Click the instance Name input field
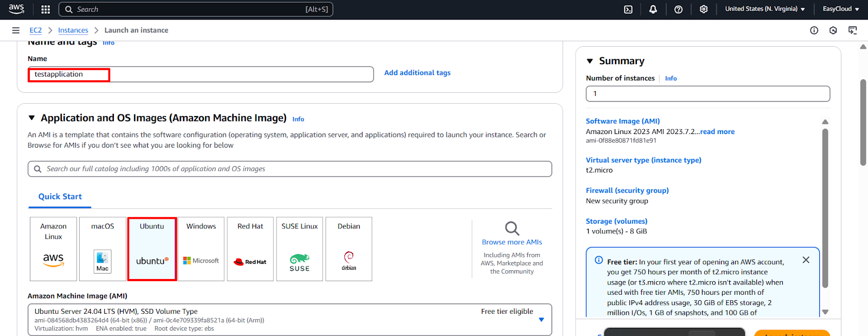868x336 pixels. point(201,74)
